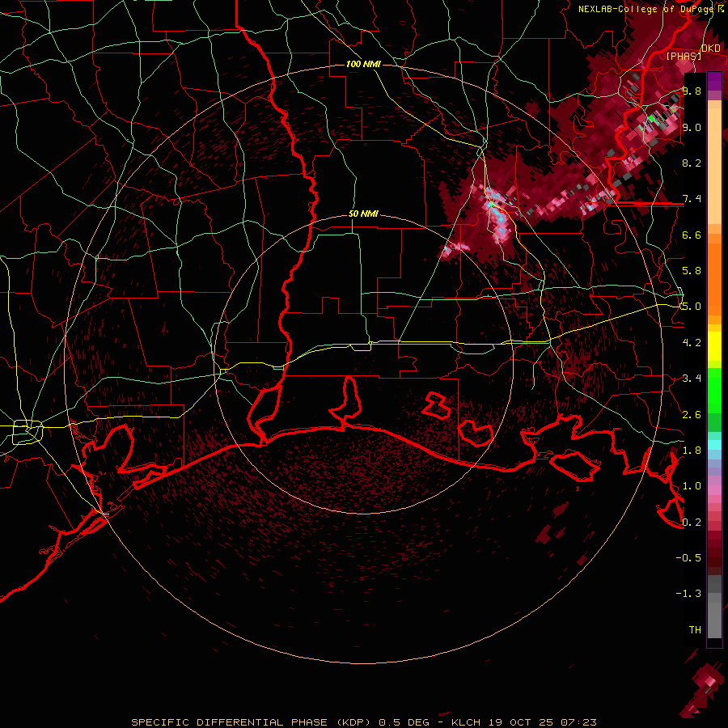Click the DKD label above the legend

711,49
